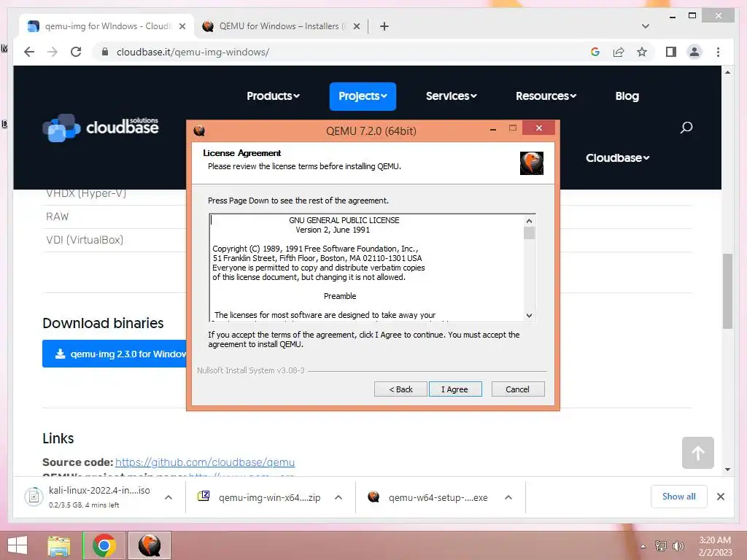Viewport: 747px width, 560px height.
Task: Click I Agree in QEMU installer
Action: pos(455,389)
